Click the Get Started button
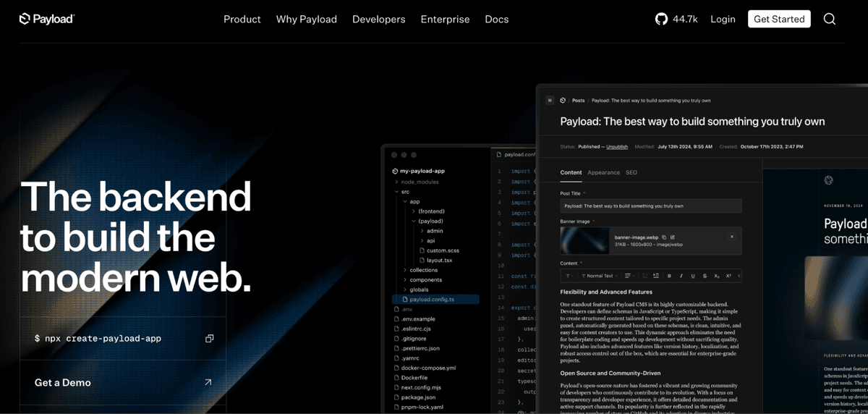Image resolution: width=868 pixels, height=414 pixels. 779,19
